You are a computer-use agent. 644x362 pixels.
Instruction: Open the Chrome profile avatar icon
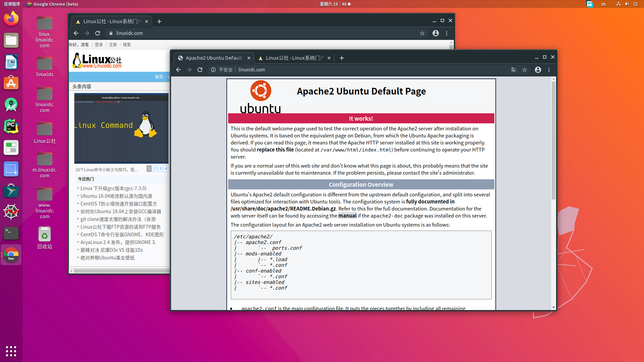point(538,70)
